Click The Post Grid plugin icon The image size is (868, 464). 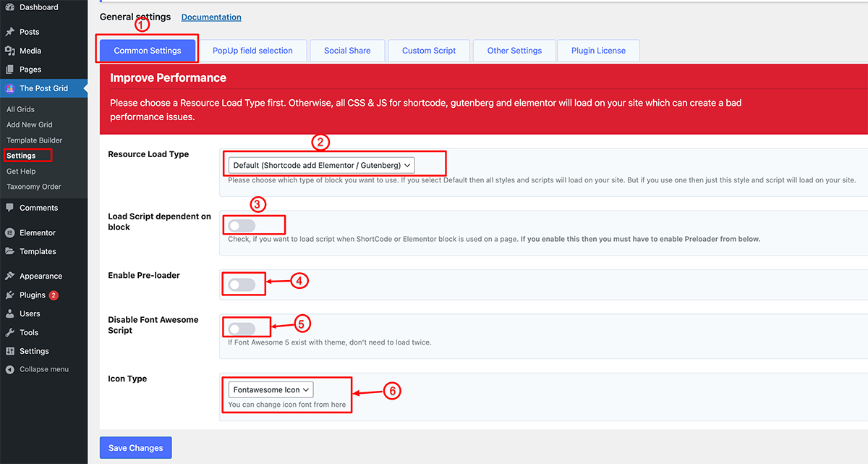[9, 88]
